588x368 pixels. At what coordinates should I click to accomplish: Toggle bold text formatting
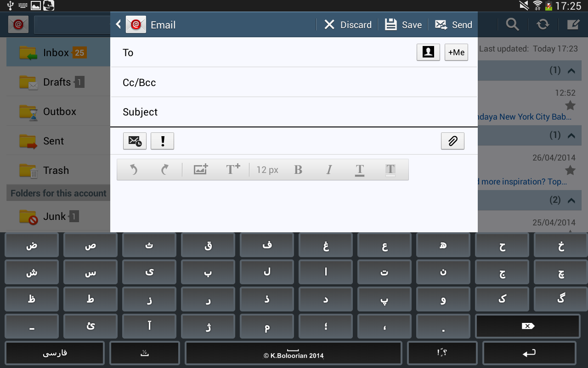298,169
